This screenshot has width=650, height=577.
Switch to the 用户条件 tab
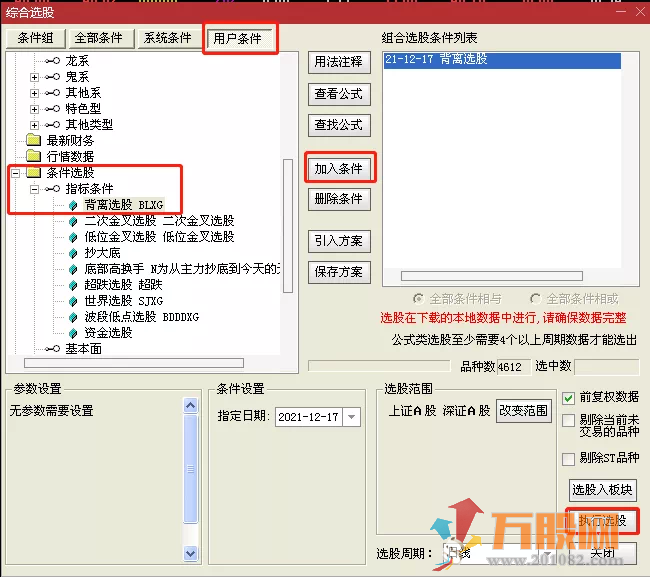[238, 39]
